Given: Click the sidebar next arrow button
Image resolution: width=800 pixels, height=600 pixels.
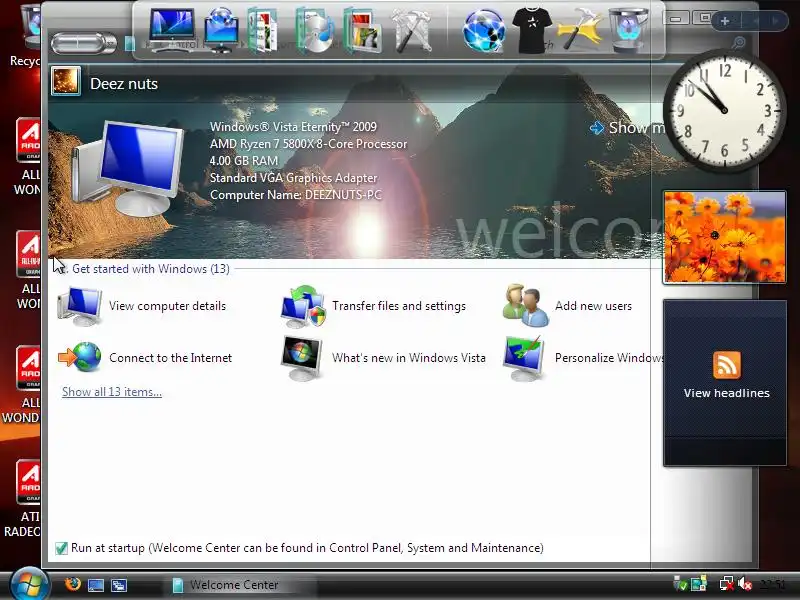Looking at the screenshot, I should (774, 21).
